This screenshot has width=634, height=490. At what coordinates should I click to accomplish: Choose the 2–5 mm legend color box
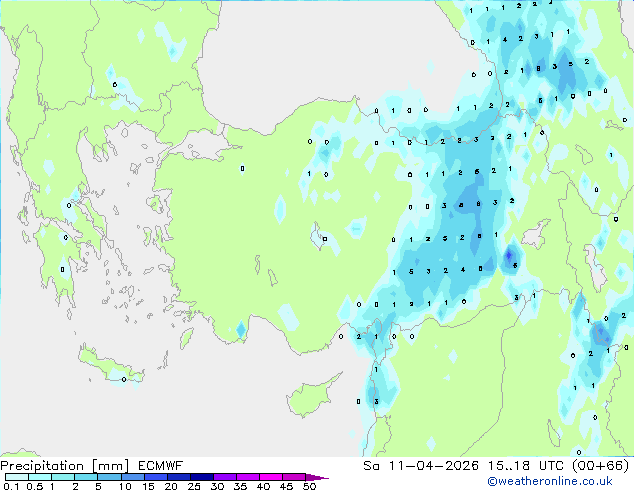[x=86, y=477]
